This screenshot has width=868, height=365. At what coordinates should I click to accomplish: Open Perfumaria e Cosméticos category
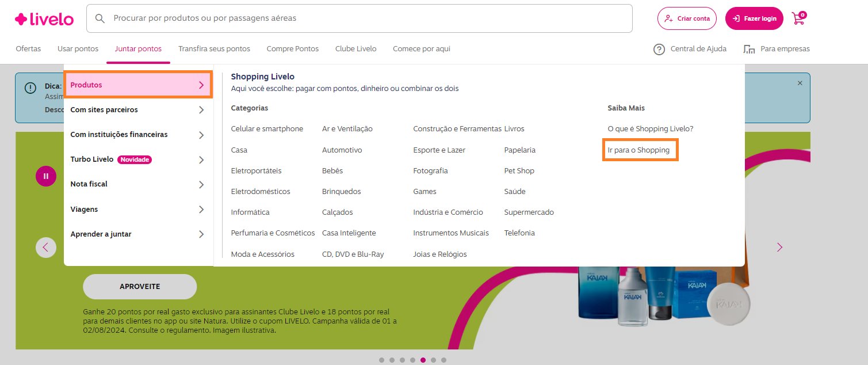click(x=273, y=233)
